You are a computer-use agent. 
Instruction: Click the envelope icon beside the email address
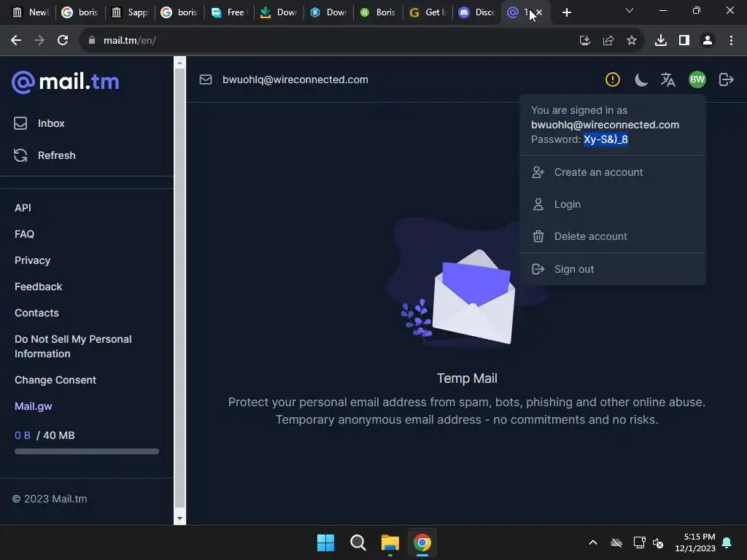coord(205,79)
